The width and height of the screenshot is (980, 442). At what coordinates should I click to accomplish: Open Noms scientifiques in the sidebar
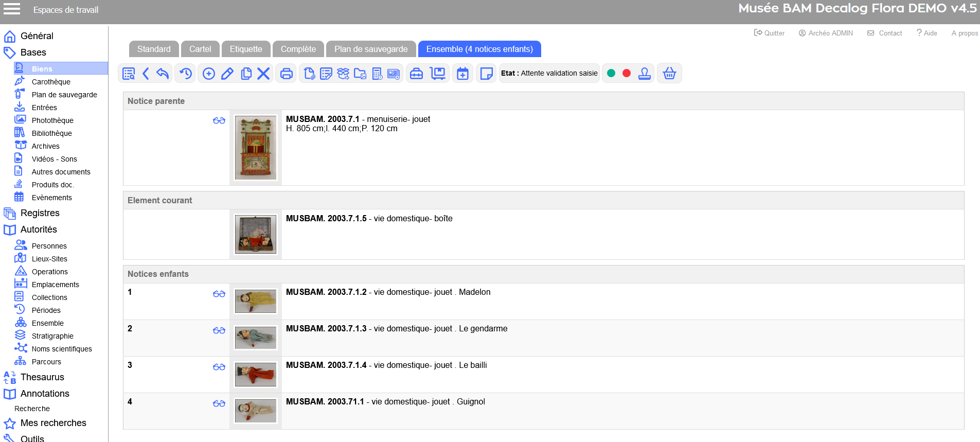pos(62,349)
